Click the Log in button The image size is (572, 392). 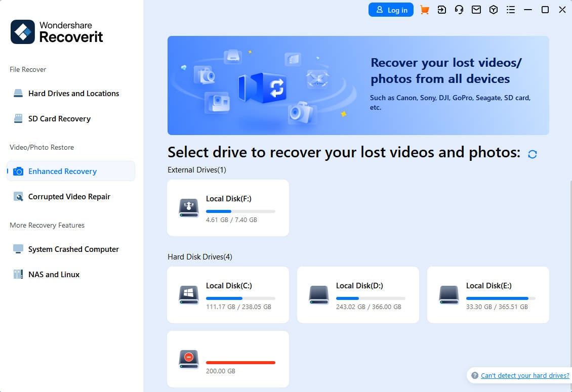391,10
